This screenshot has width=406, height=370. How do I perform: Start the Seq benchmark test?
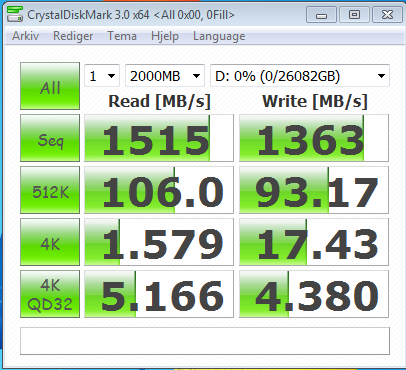(x=50, y=138)
